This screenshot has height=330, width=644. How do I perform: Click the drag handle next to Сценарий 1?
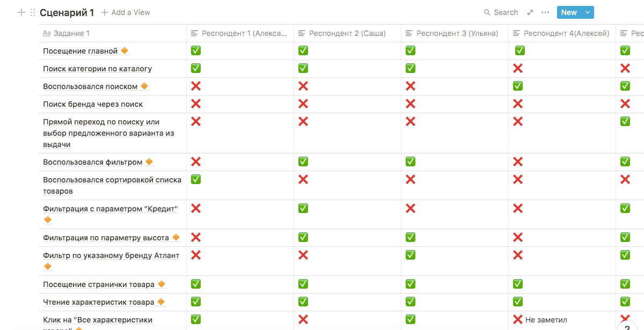point(33,12)
